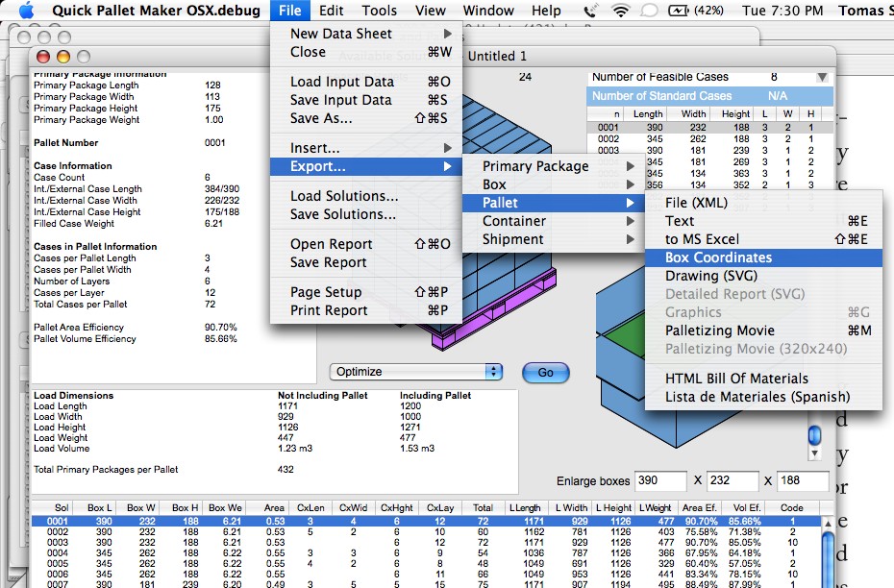Select case row 0001 in cases table
Viewport: 894px width, 588px height.
pos(709,128)
